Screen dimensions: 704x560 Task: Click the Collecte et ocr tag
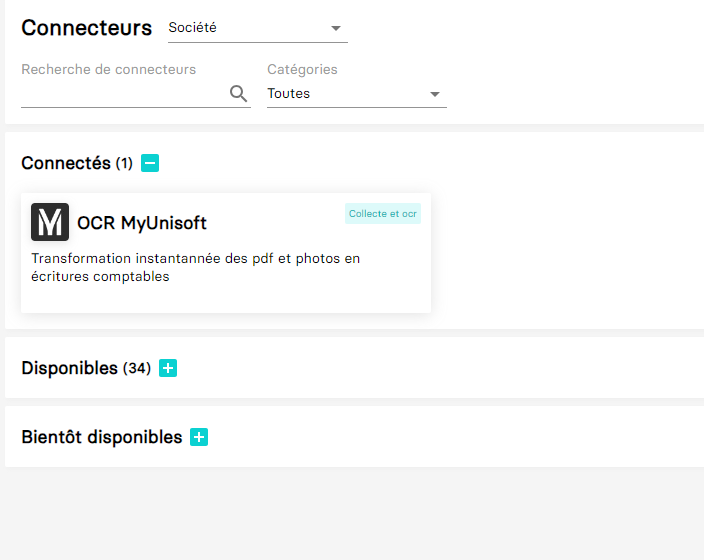[383, 214]
